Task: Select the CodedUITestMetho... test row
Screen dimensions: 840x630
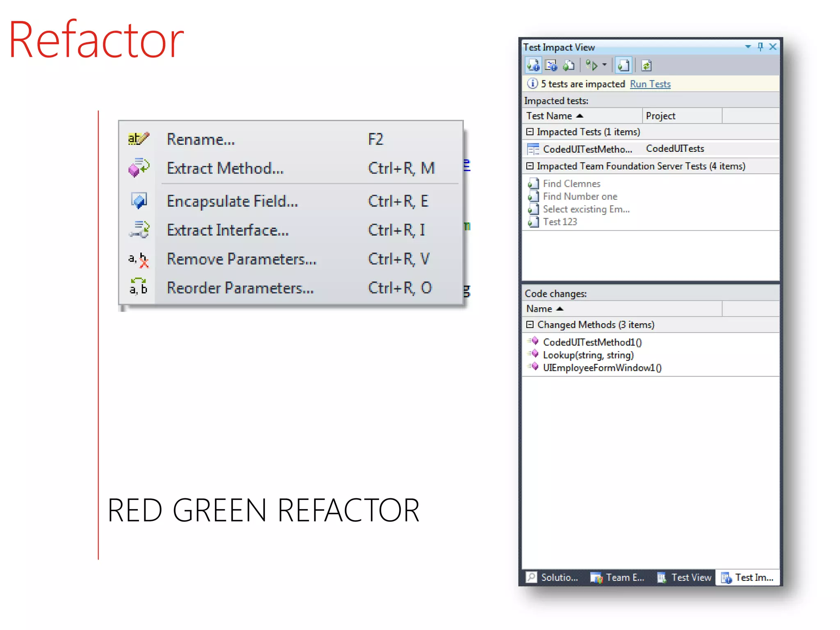Action: [x=651, y=149]
